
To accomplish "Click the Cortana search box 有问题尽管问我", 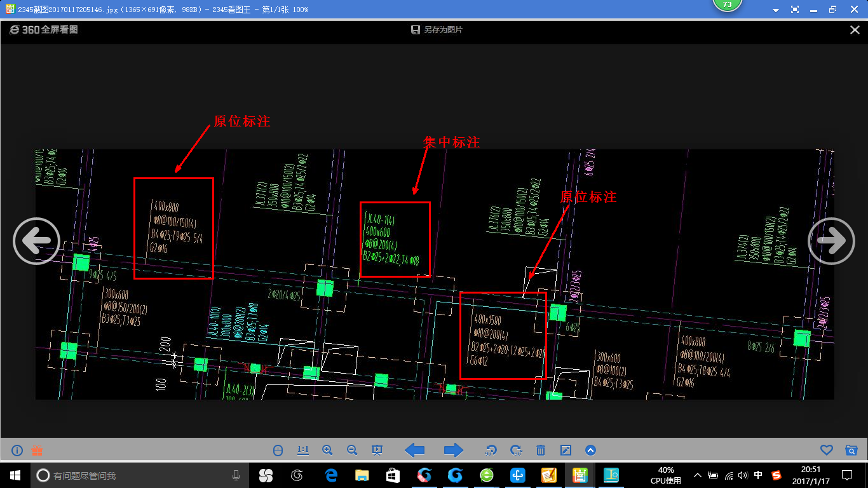I will click(x=140, y=475).
